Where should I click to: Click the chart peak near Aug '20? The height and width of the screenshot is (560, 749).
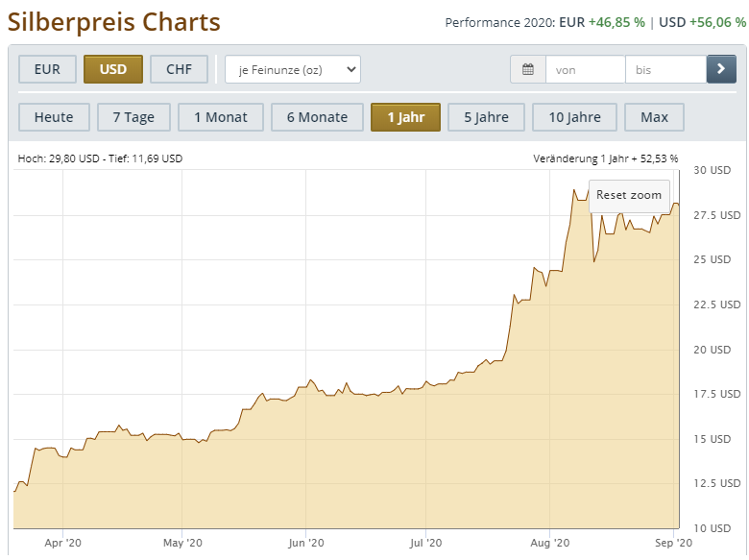click(x=573, y=190)
